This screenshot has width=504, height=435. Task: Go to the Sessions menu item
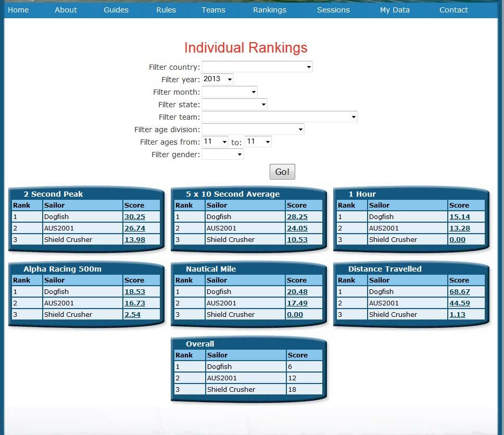point(333,10)
